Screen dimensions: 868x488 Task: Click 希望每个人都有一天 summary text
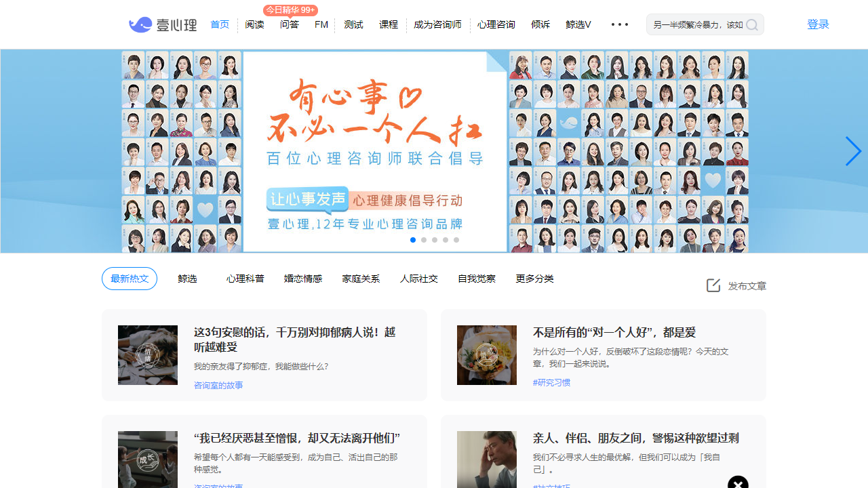tap(296, 463)
